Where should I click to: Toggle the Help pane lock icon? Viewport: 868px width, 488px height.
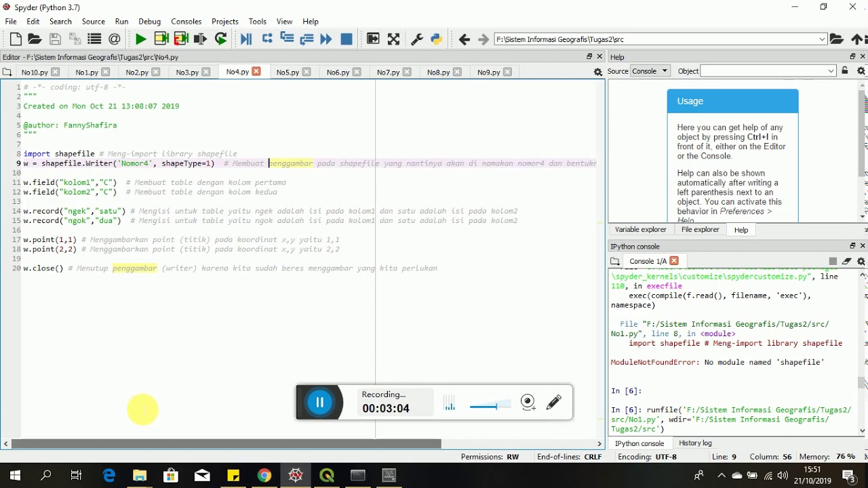[845, 70]
